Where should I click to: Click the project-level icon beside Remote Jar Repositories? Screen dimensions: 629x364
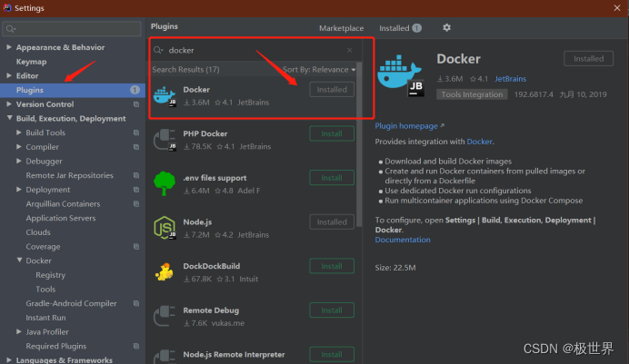tap(136, 175)
